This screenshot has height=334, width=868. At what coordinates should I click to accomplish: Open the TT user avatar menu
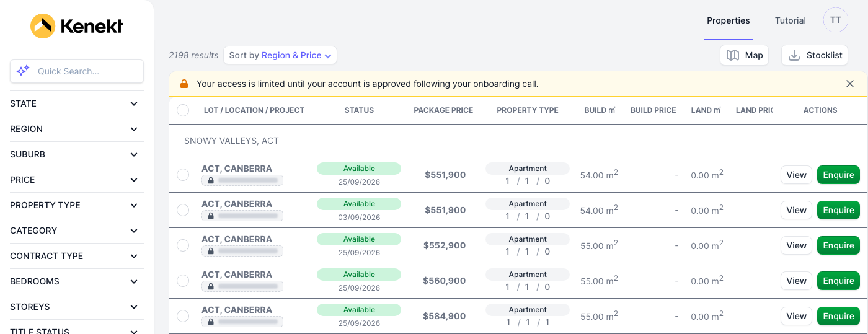(x=836, y=20)
